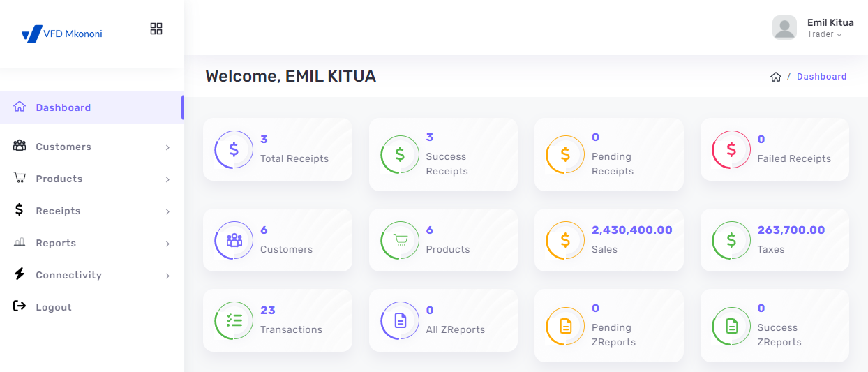Click the Transactions checklist icon
This screenshot has width=868, height=372.
point(234,320)
